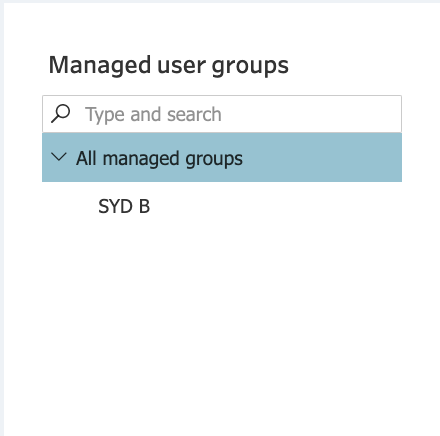
Task: Click empty space below the SYD B item
Action: pyautogui.click(x=222, y=317)
